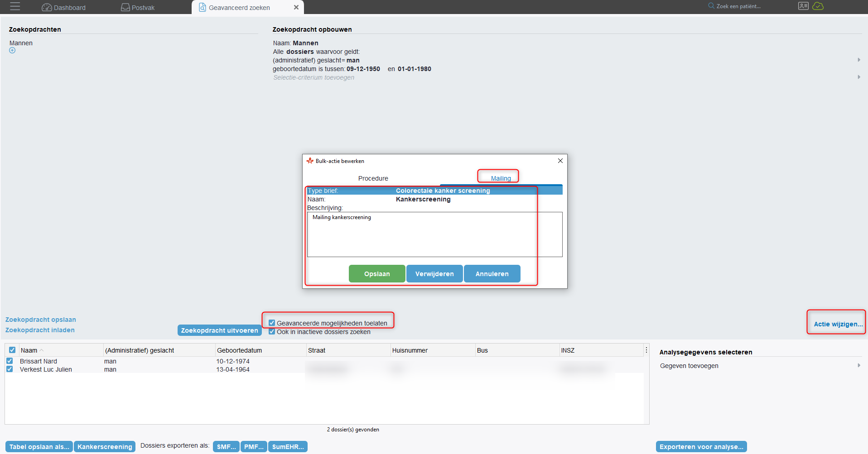
Task: Click the Actie wijzigen... link
Action: coord(838,324)
